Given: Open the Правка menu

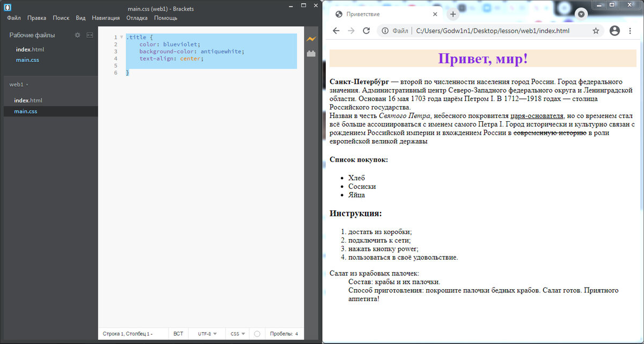Looking at the screenshot, I should point(36,18).
